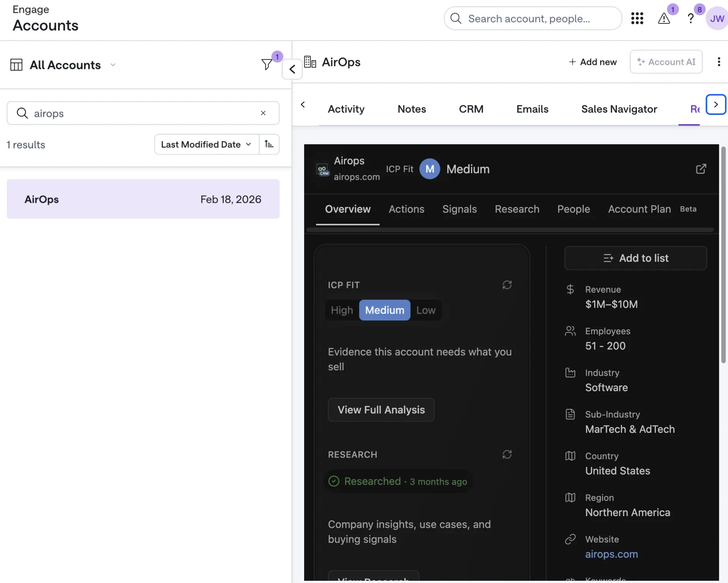Open the airops.com website link

click(x=611, y=554)
